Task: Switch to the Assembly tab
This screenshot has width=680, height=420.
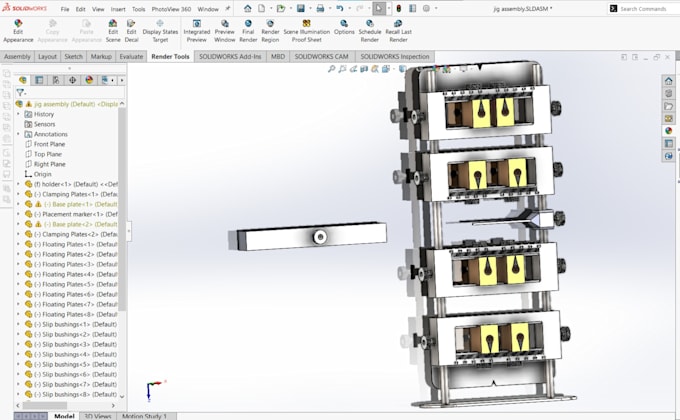Action: (x=17, y=56)
